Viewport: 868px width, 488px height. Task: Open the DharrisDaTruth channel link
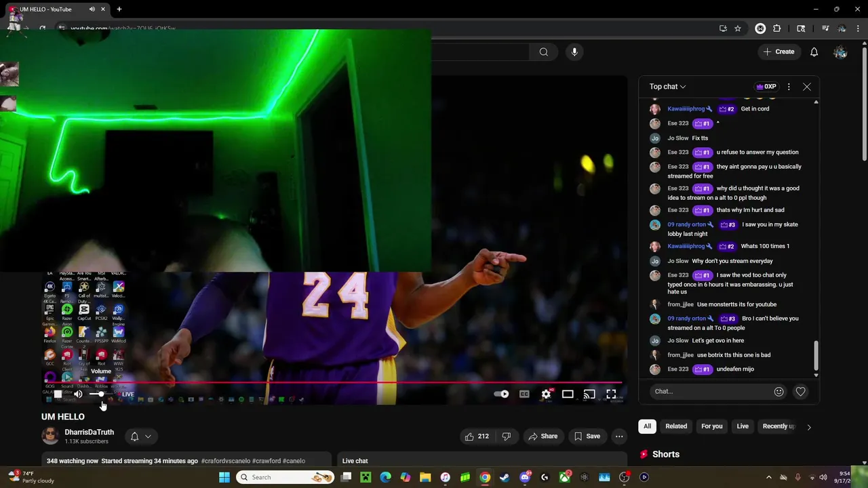pyautogui.click(x=89, y=432)
